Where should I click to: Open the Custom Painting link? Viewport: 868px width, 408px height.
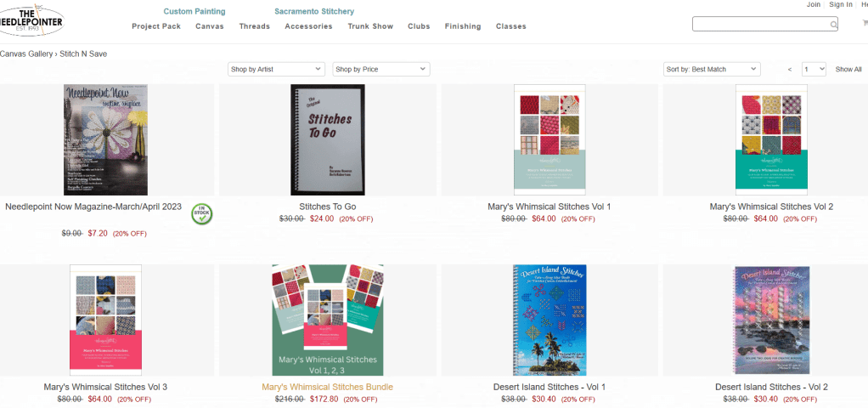[194, 11]
